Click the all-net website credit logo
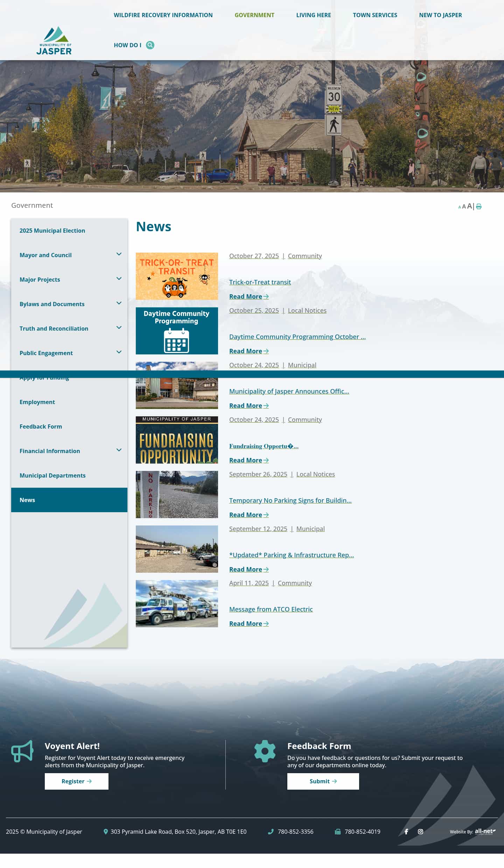This screenshot has height=868, width=504. tap(485, 831)
